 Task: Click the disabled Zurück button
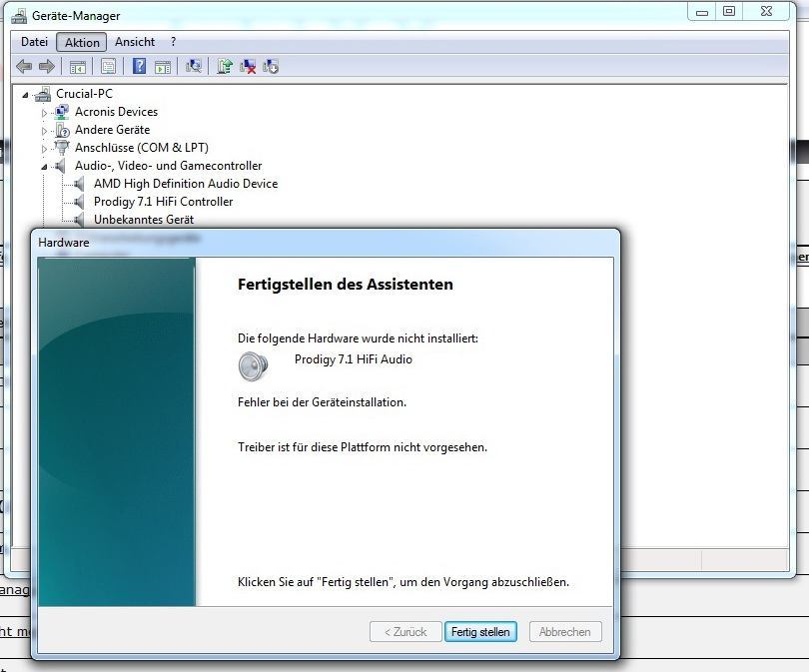click(405, 632)
